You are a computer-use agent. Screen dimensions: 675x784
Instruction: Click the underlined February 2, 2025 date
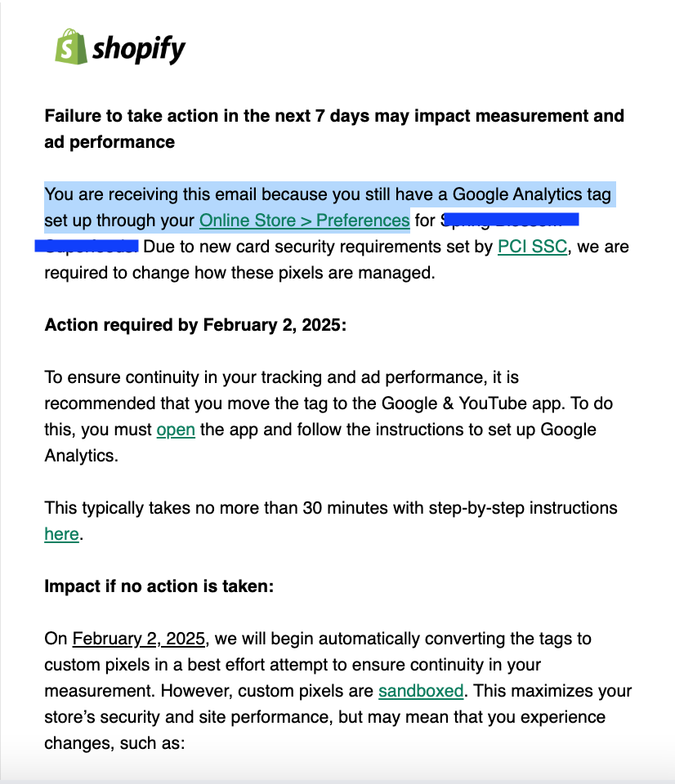(x=139, y=639)
